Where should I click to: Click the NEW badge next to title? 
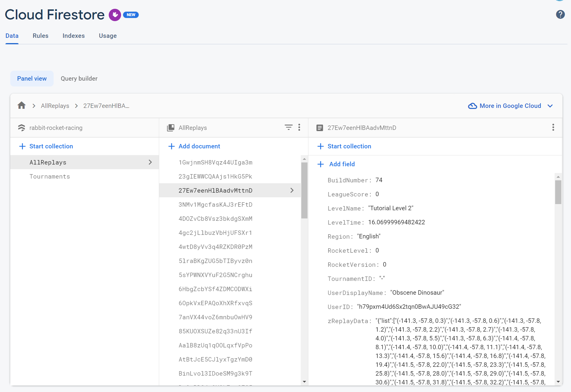(x=131, y=15)
